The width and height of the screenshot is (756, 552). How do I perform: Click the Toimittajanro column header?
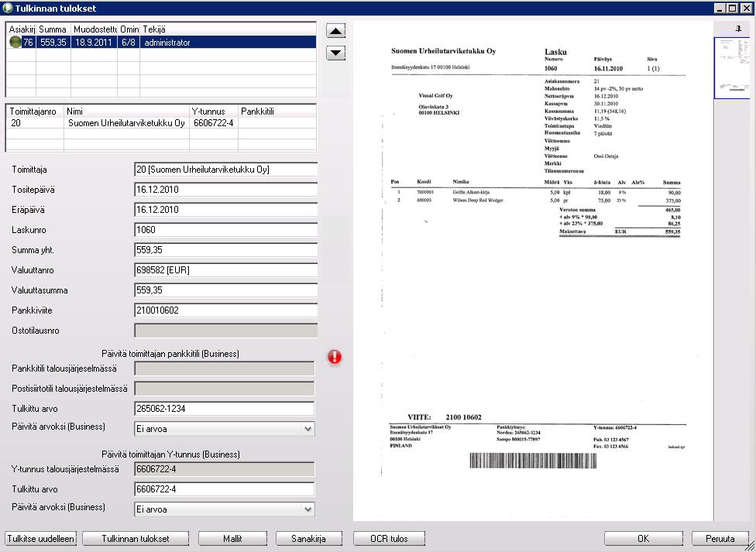[x=35, y=111]
